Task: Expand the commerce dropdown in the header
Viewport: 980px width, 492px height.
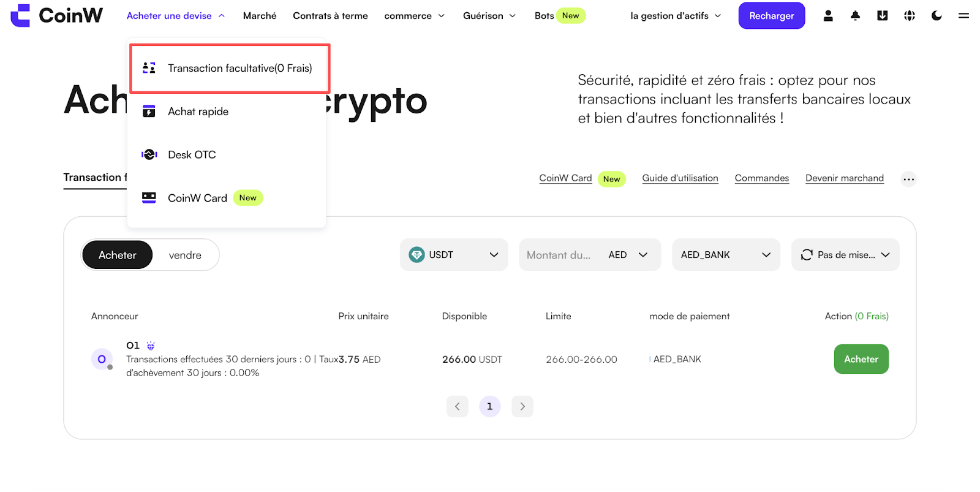Action: [415, 16]
